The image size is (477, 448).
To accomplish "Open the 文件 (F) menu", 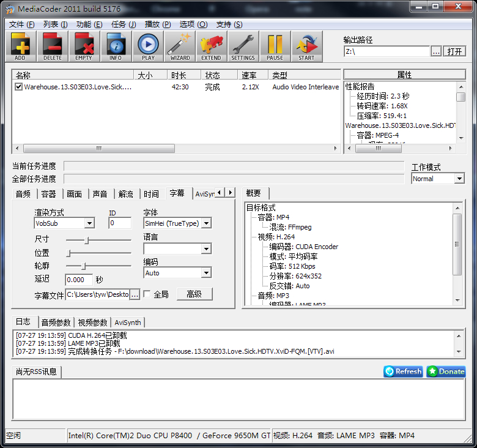I will tap(21, 24).
